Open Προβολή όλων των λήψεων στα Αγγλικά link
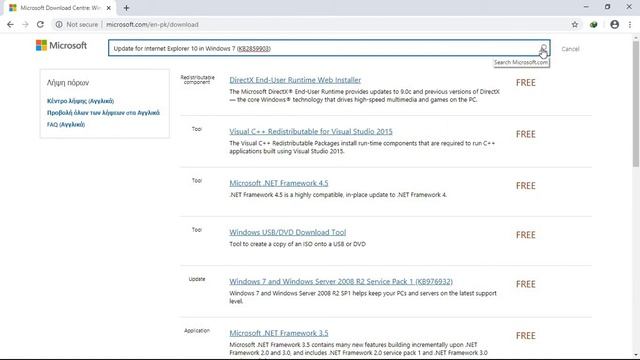 tap(103, 113)
